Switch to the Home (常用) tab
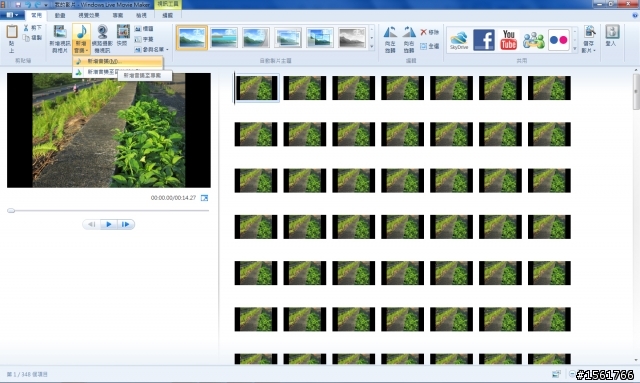The width and height of the screenshot is (640, 383). 36,15
